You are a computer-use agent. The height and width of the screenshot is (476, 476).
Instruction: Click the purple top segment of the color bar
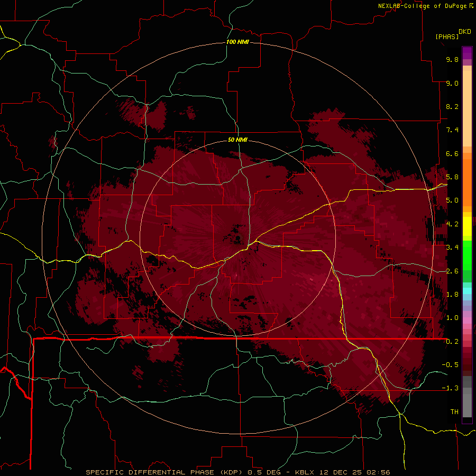pyautogui.click(x=467, y=53)
